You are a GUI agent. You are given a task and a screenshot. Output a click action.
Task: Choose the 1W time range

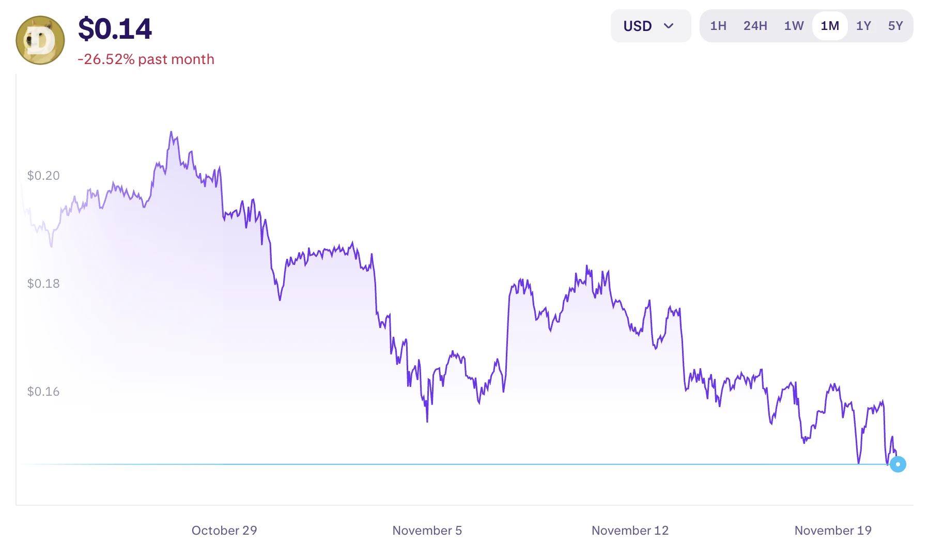(x=794, y=26)
